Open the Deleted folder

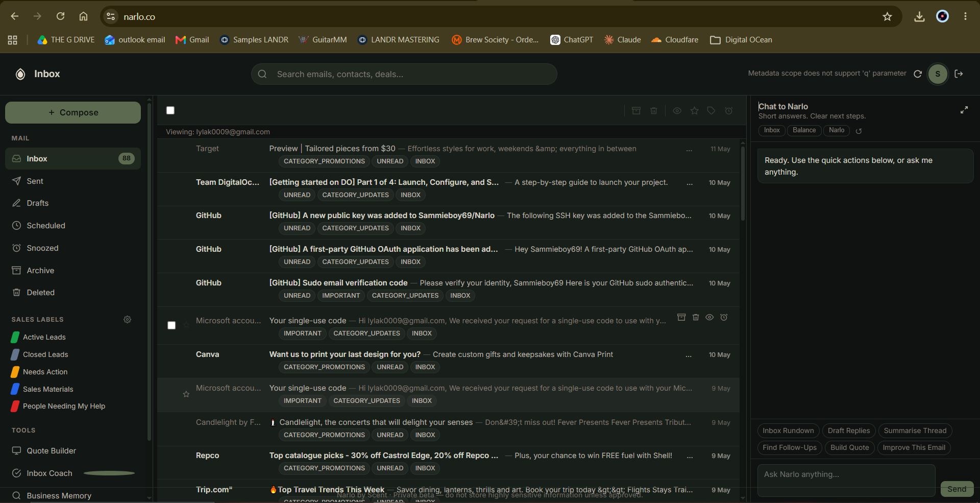pyautogui.click(x=73, y=293)
